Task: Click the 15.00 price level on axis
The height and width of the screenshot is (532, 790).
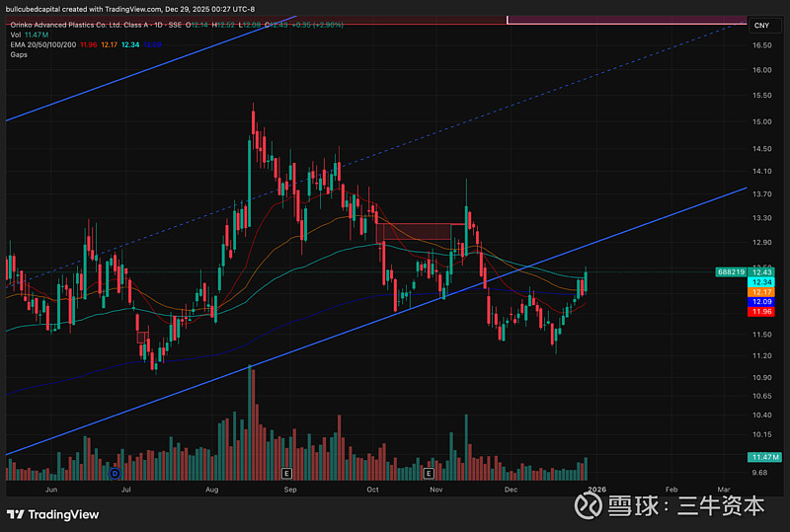Action: pos(761,122)
